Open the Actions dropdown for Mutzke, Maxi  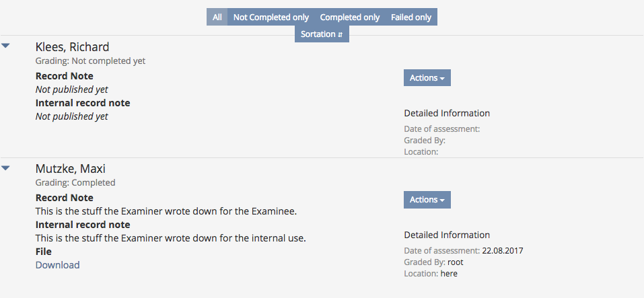click(x=427, y=200)
